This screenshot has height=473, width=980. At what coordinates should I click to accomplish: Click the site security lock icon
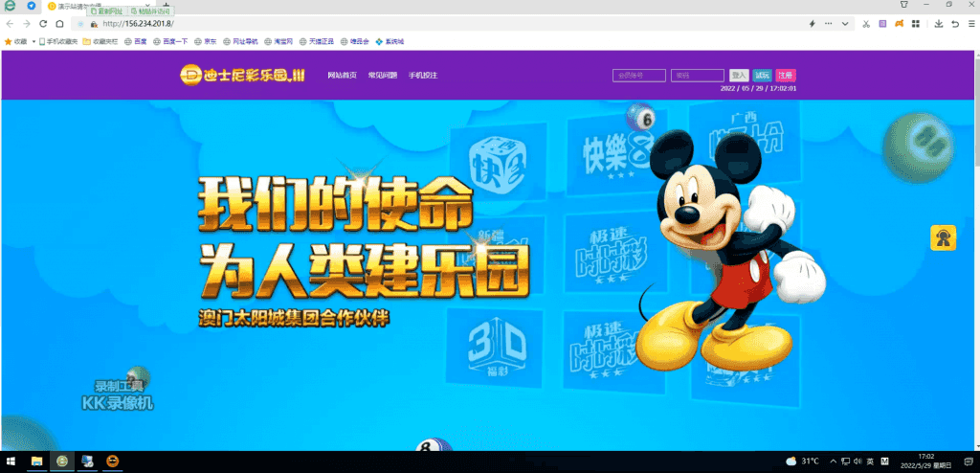tap(93, 24)
